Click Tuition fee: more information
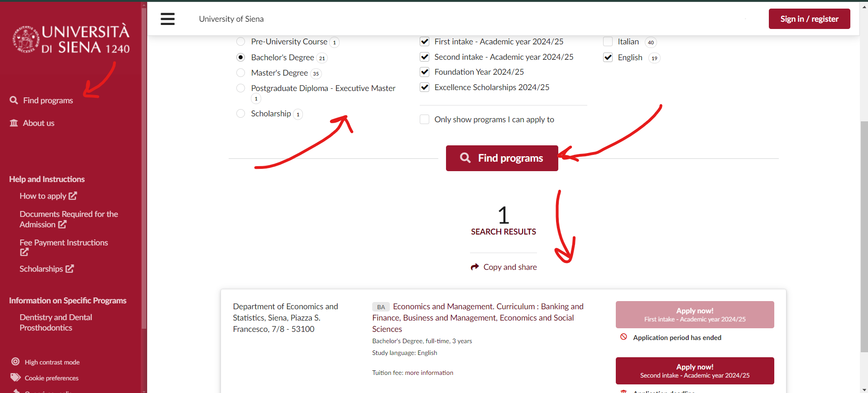The height and width of the screenshot is (393, 868). pyautogui.click(x=412, y=373)
